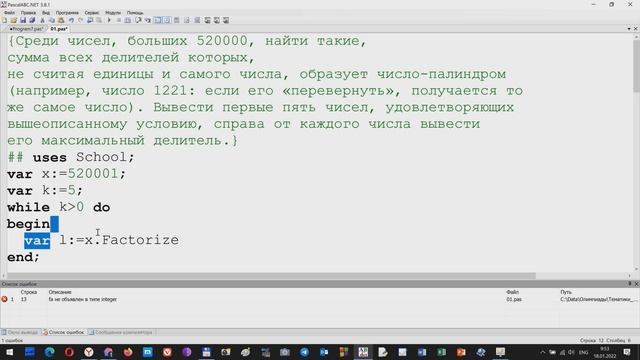640x360 pixels.
Task: Place cursor on 'x.Factorize' code text
Action: pyautogui.click(x=131, y=240)
